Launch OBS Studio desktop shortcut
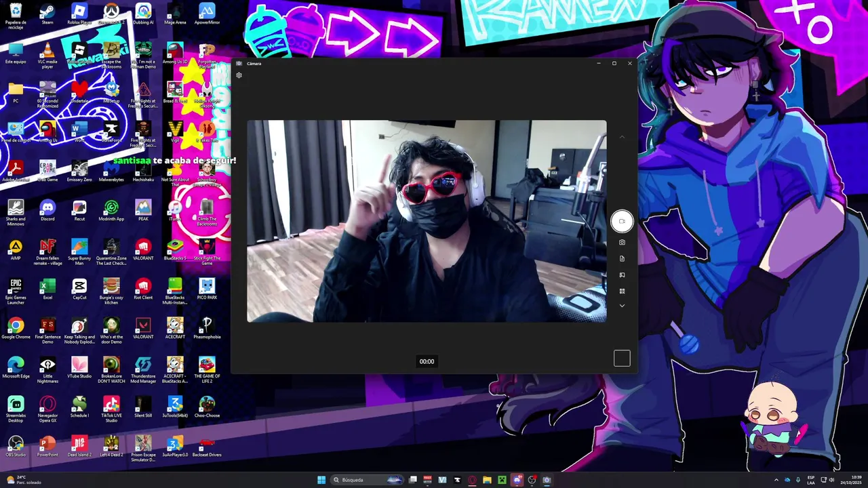Screen dimensions: 868x488 16,446
